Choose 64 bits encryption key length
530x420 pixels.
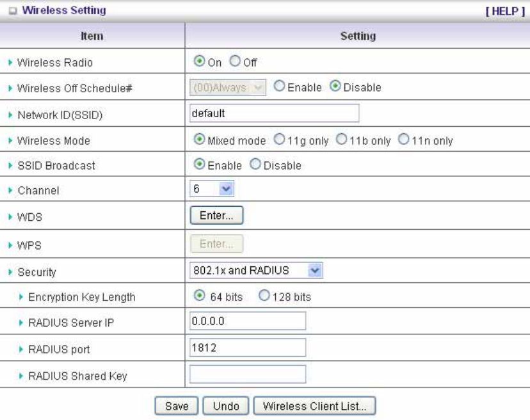click(200, 296)
